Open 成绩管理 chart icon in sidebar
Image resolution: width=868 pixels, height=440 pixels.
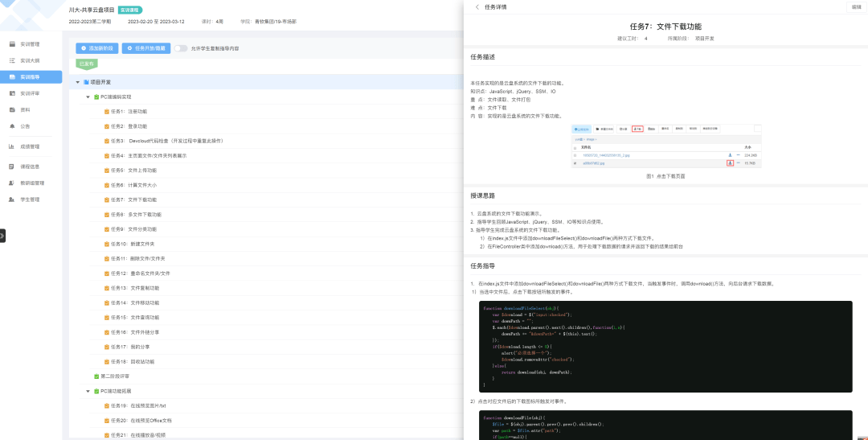11,147
